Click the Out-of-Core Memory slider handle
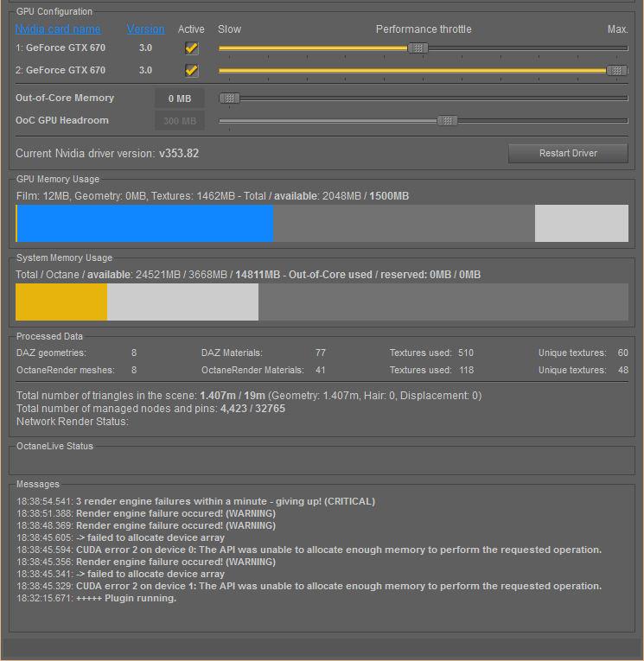Viewport: 644px width, 661px height. pyautogui.click(x=229, y=99)
